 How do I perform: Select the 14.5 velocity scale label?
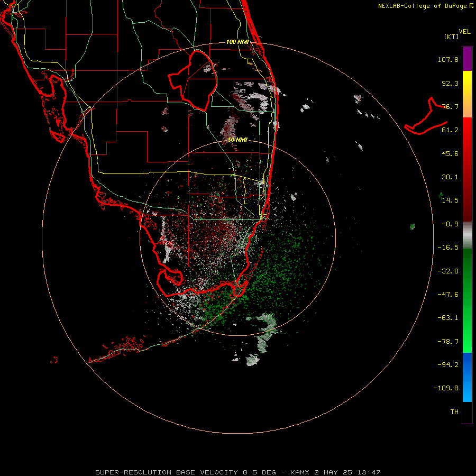pyautogui.click(x=450, y=200)
